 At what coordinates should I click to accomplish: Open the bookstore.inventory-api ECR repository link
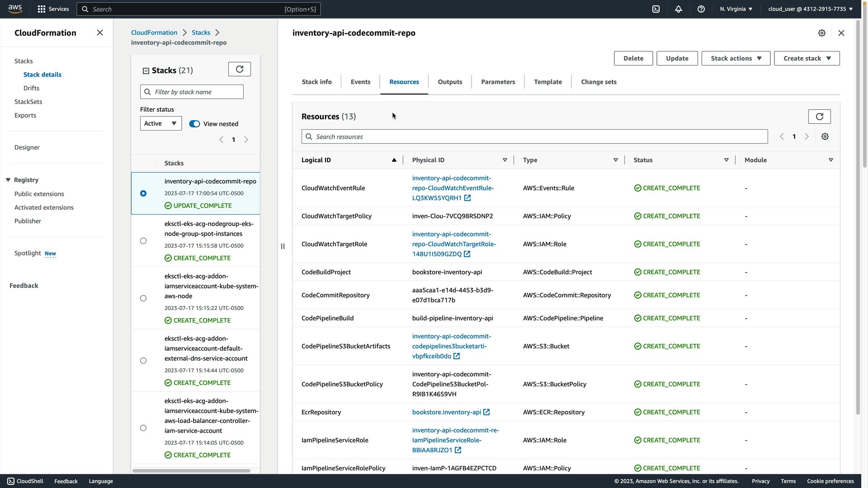[446, 412]
